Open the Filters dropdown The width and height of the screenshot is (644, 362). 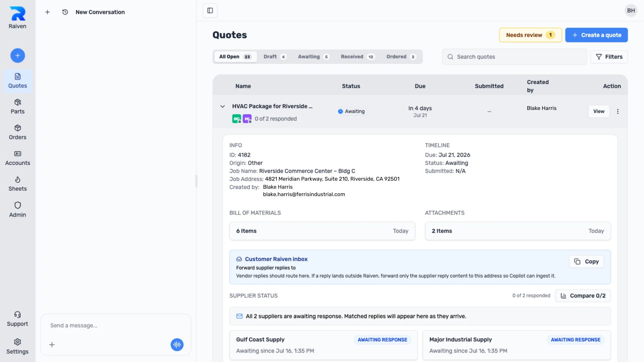609,57
